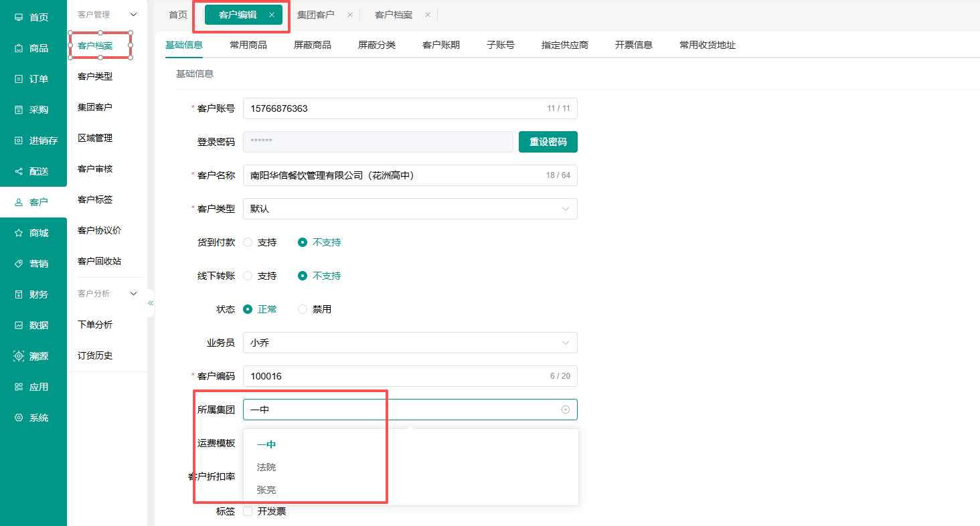980x526 pixels.
Task: Collapse the submenu with the double-arrow icon
Action: [151, 303]
